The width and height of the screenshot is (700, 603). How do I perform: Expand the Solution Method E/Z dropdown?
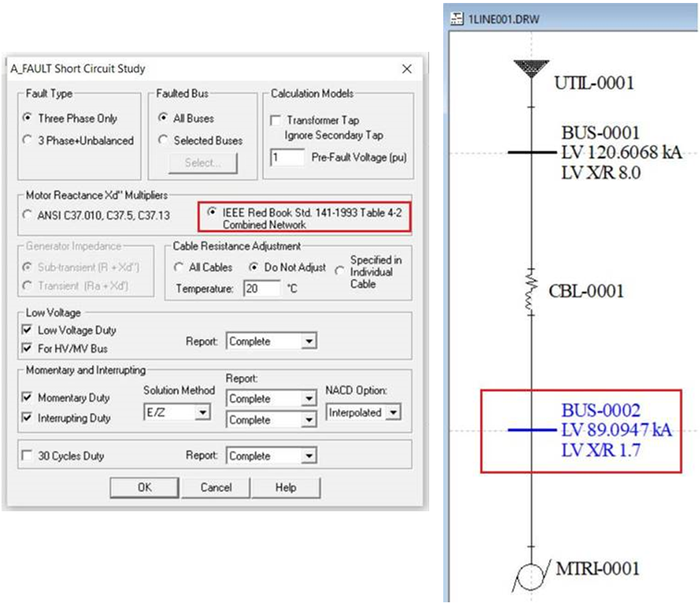(203, 413)
